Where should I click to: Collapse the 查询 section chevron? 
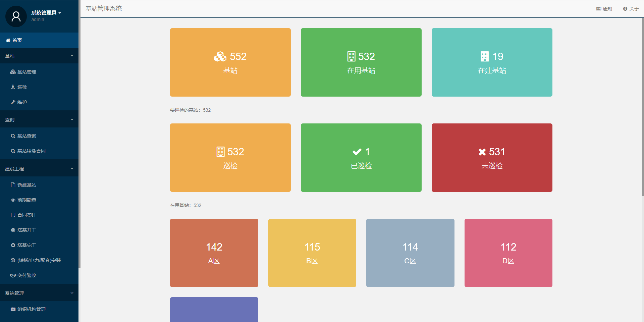[72, 120]
